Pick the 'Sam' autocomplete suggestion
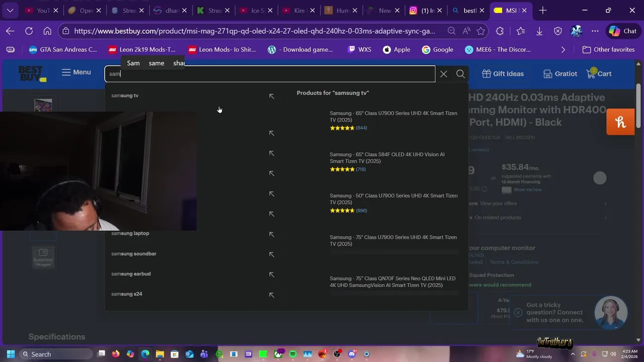The width and height of the screenshot is (644, 362). 133,63
